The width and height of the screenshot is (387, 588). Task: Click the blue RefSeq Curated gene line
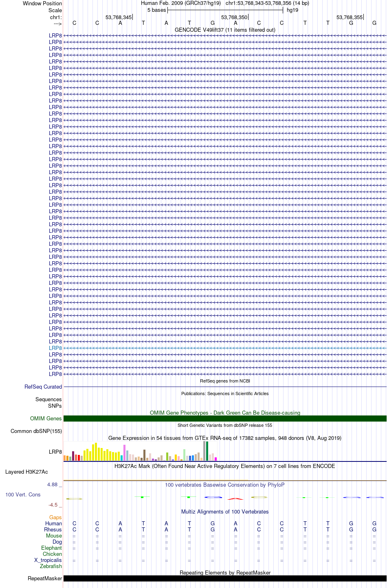click(x=225, y=387)
